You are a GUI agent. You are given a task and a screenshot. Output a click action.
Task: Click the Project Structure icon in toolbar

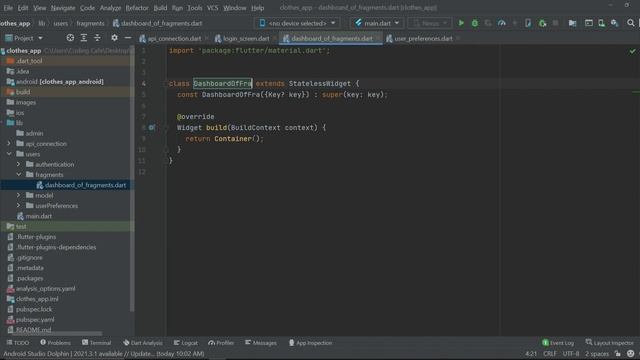point(573,23)
